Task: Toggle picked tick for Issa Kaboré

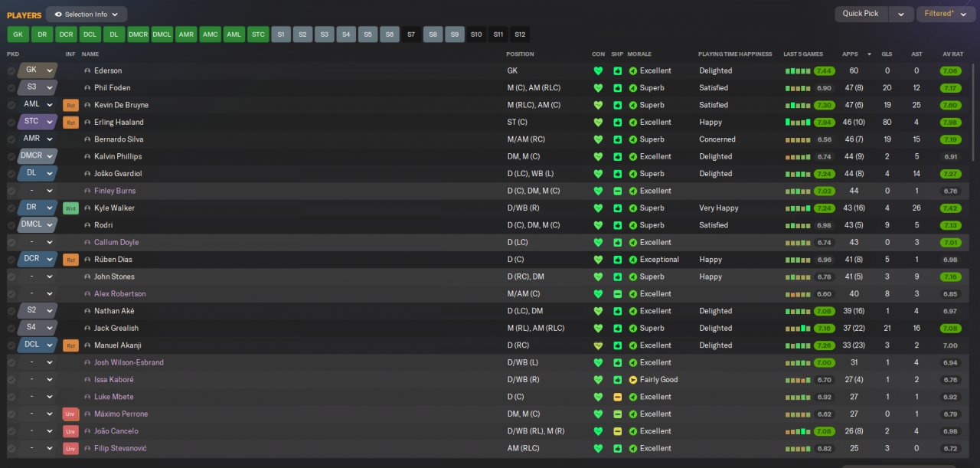Action: (x=11, y=380)
